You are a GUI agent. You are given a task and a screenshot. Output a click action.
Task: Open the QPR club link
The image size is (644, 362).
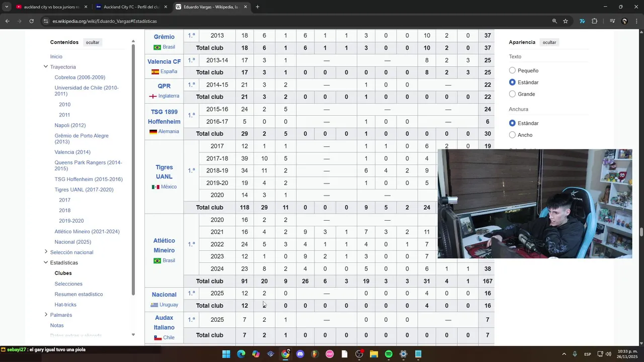pyautogui.click(x=164, y=86)
